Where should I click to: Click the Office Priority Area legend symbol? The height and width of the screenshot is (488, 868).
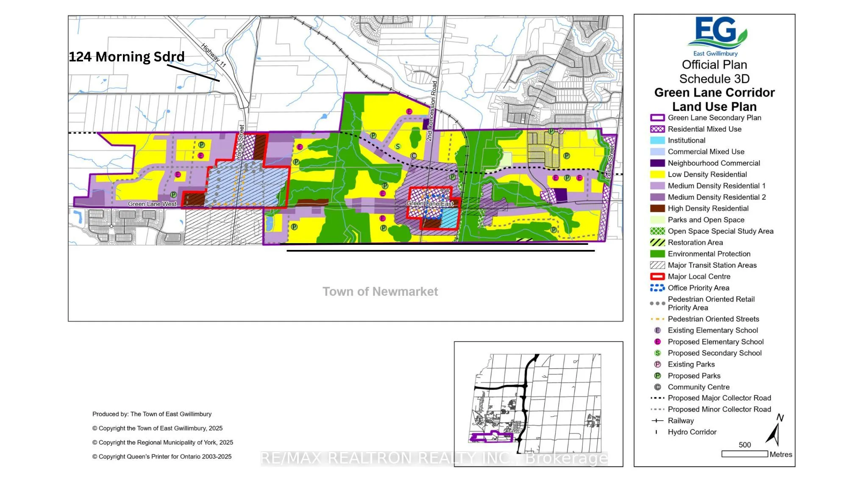657,288
